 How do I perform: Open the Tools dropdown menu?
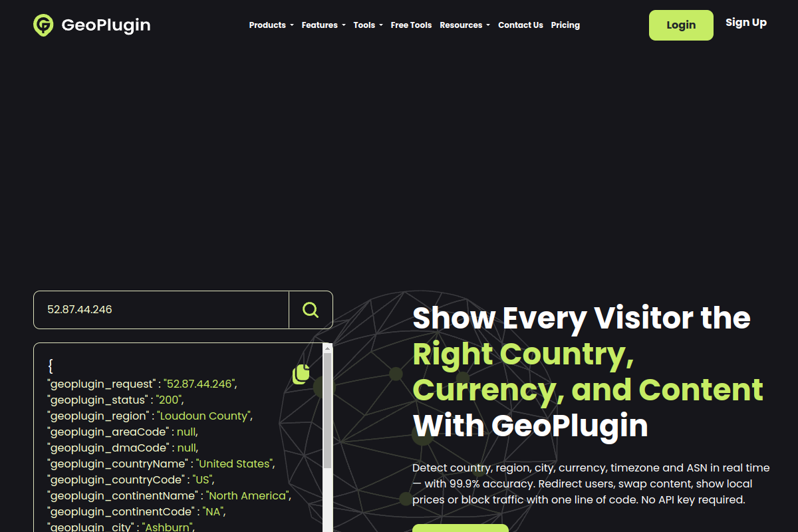pos(368,25)
